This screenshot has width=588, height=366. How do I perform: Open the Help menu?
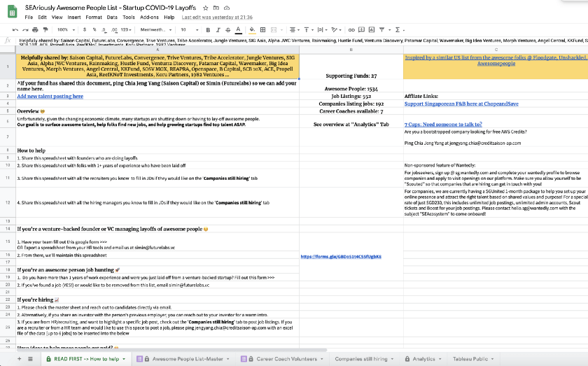(169, 17)
